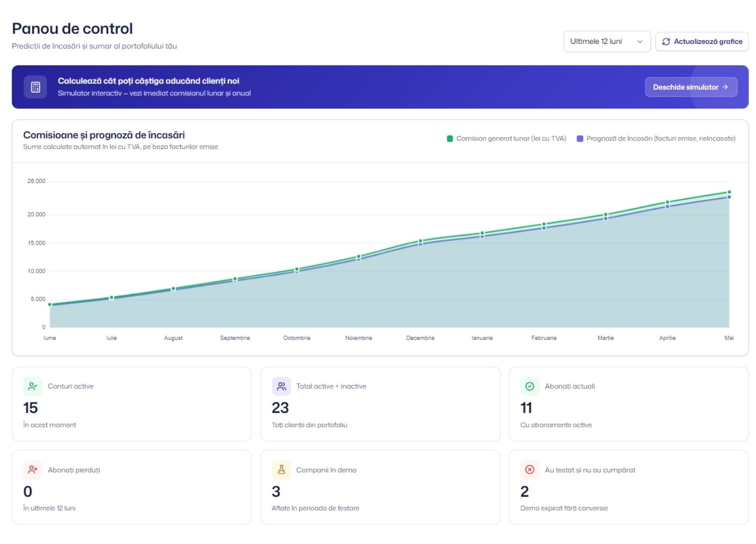Click the red X icon for Au testat
The image size is (756, 544).
(530, 469)
